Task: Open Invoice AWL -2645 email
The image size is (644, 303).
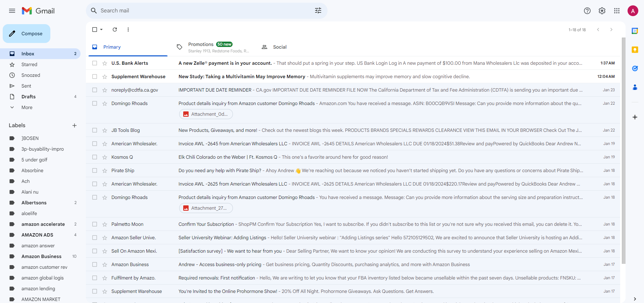Action: click(353, 144)
